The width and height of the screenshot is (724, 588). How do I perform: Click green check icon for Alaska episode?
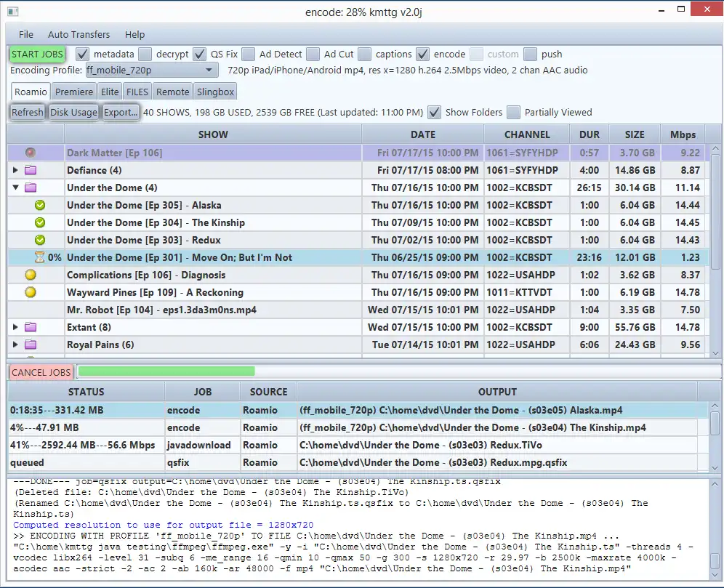(40, 205)
